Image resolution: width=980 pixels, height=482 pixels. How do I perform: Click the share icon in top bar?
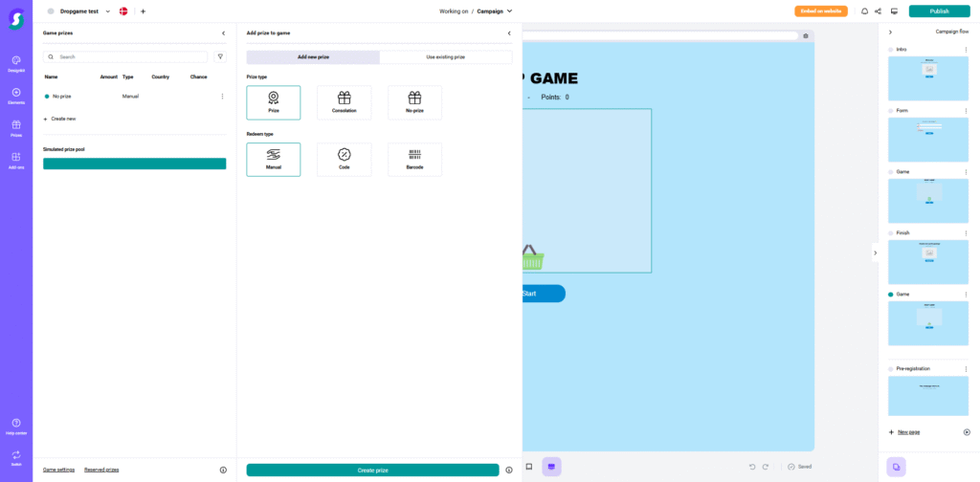point(879,11)
